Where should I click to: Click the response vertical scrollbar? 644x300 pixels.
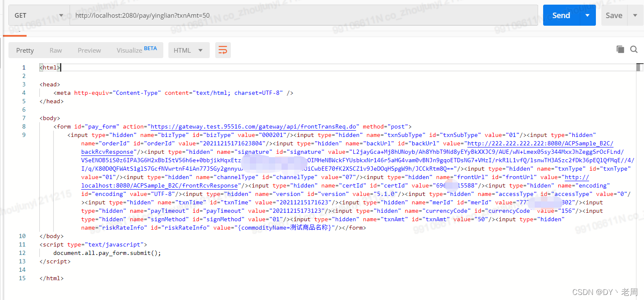tap(640, 67)
